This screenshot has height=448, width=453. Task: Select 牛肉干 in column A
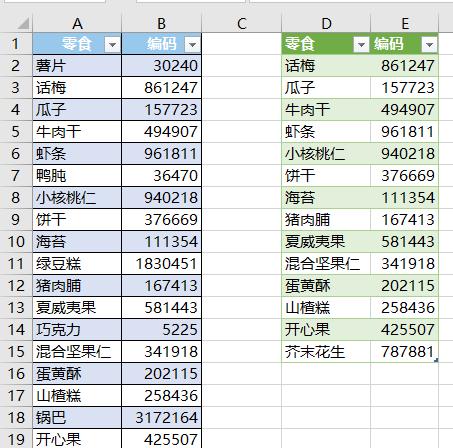[77, 132]
